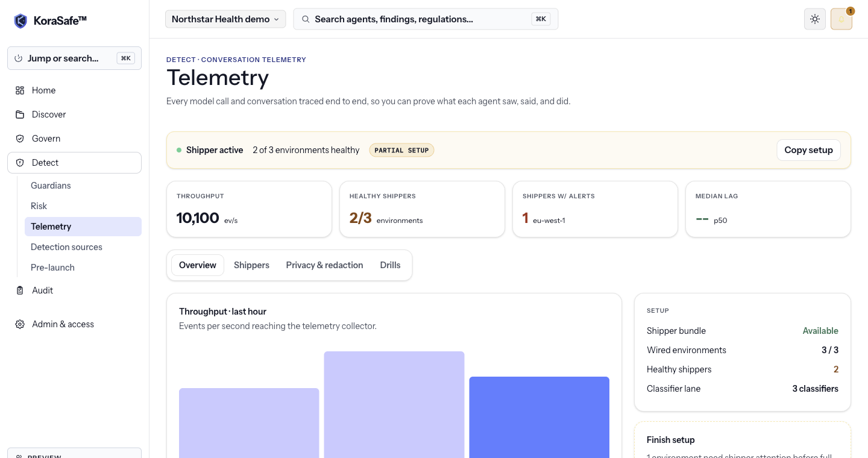Click the Admin & access gear icon

tap(20, 324)
